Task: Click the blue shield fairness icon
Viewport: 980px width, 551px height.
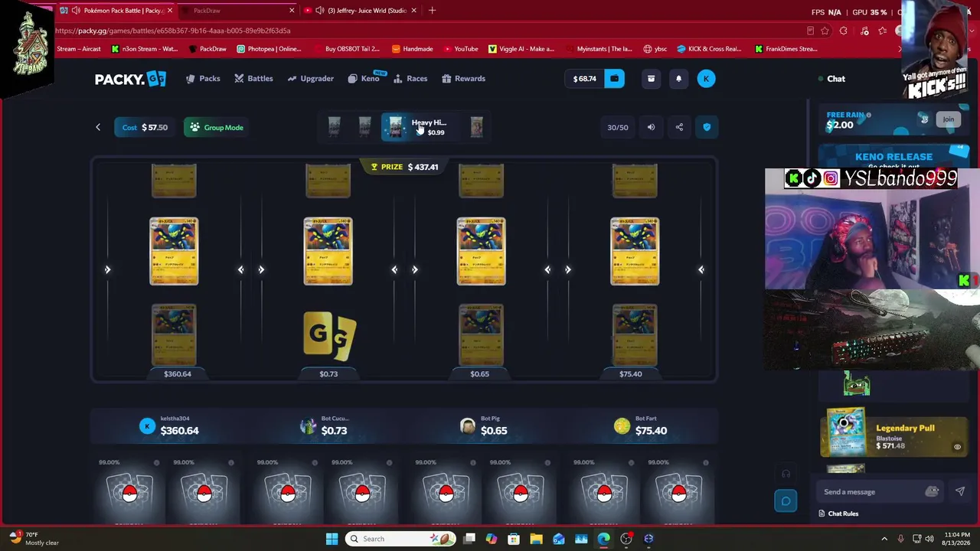Action: point(707,127)
